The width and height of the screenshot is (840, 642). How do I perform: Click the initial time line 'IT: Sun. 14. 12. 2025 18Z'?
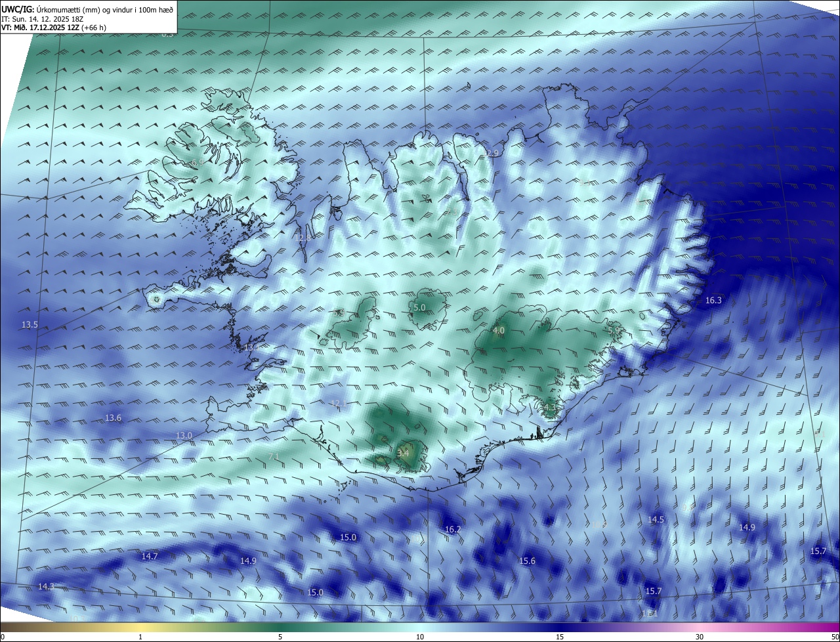point(43,19)
